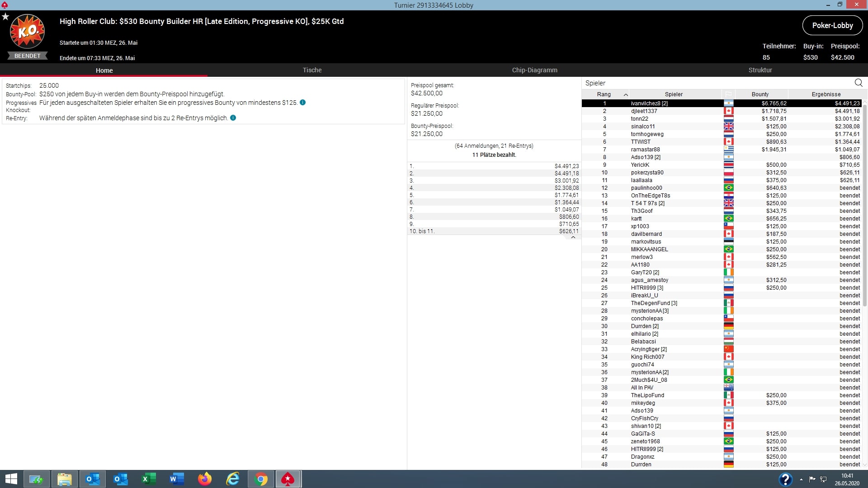The image size is (868, 488).
Task: Show hidden system tray icons
Action: coord(801,479)
